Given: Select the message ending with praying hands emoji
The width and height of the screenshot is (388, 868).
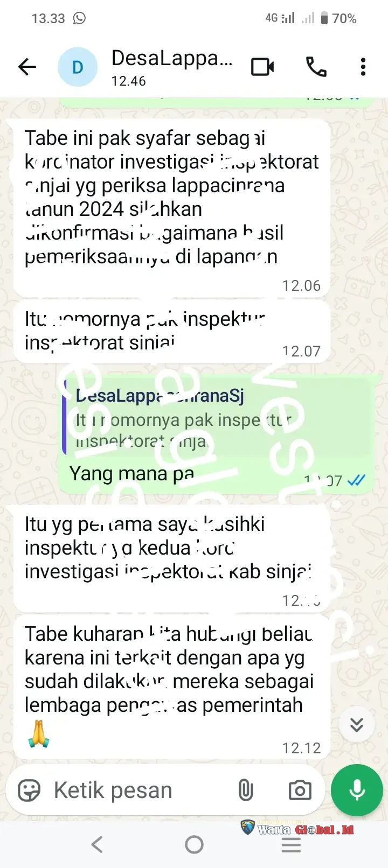Looking at the screenshot, I should click(172, 687).
